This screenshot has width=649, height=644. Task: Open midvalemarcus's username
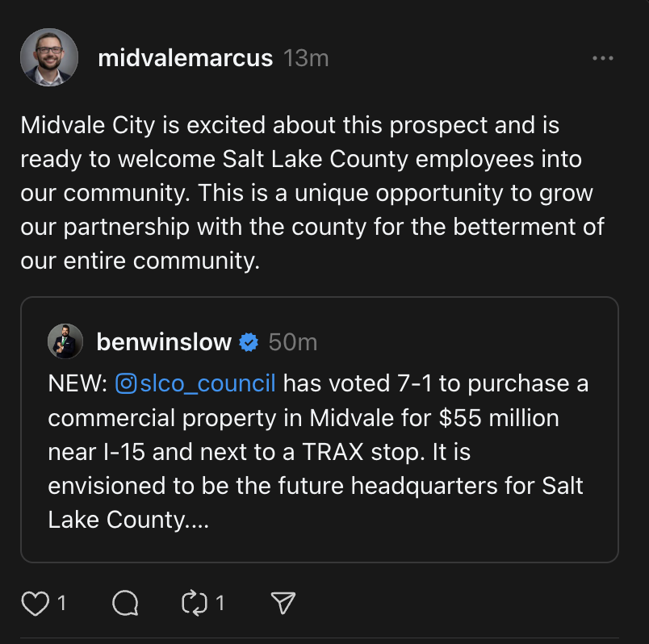[185, 57]
